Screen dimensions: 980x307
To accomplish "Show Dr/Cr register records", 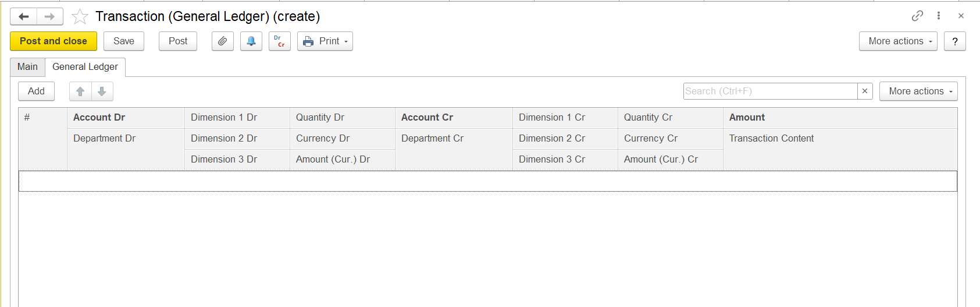I will pos(280,41).
